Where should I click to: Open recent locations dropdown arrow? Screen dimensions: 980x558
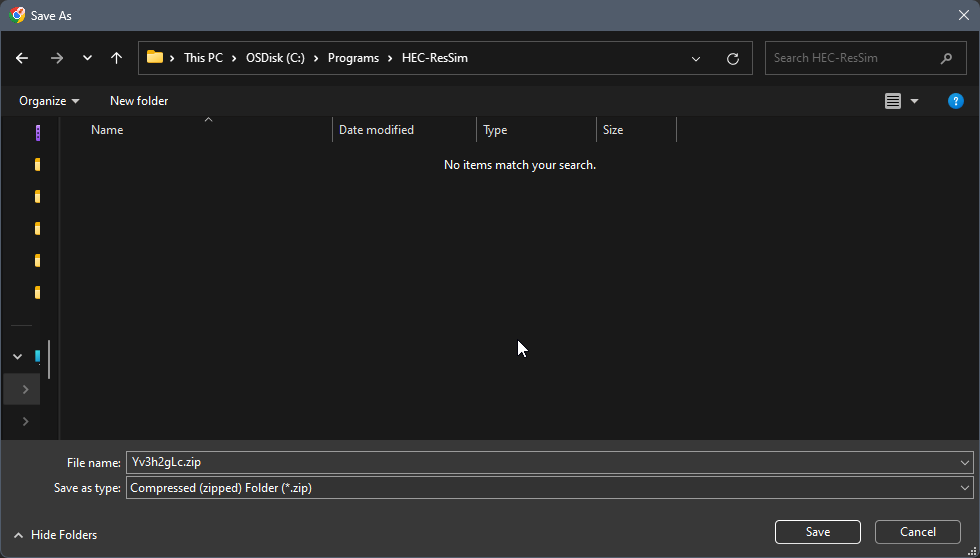tap(87, 58)
